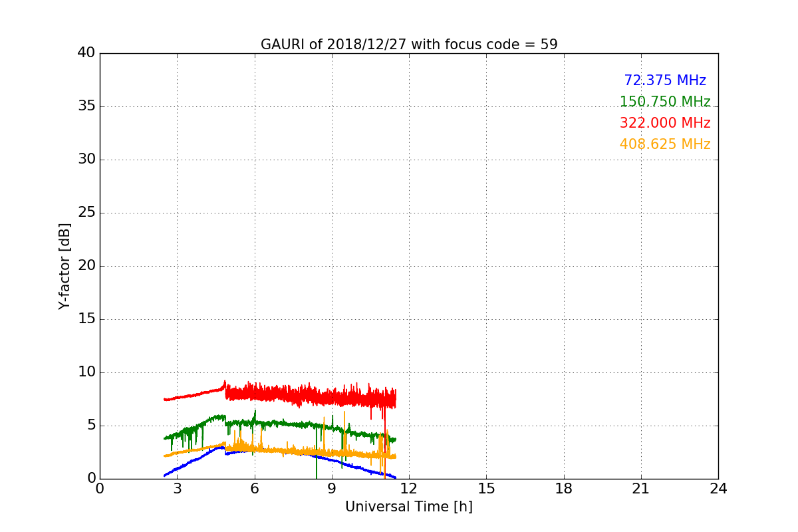Click the y-axis tick label 10
798x532 pixels.
86,372
